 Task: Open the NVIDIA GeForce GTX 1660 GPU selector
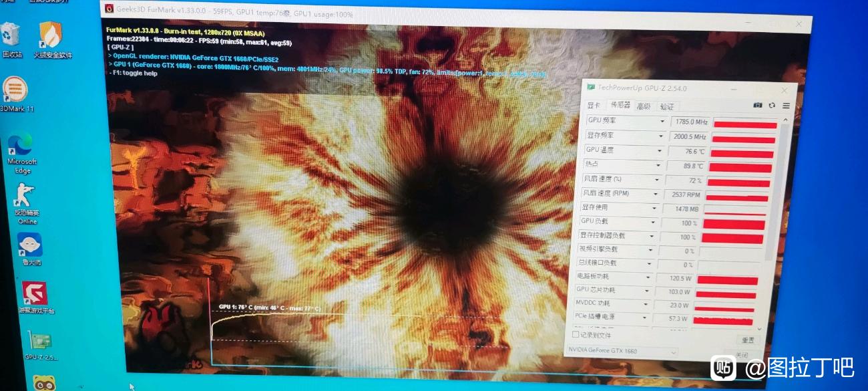(622, 350)
